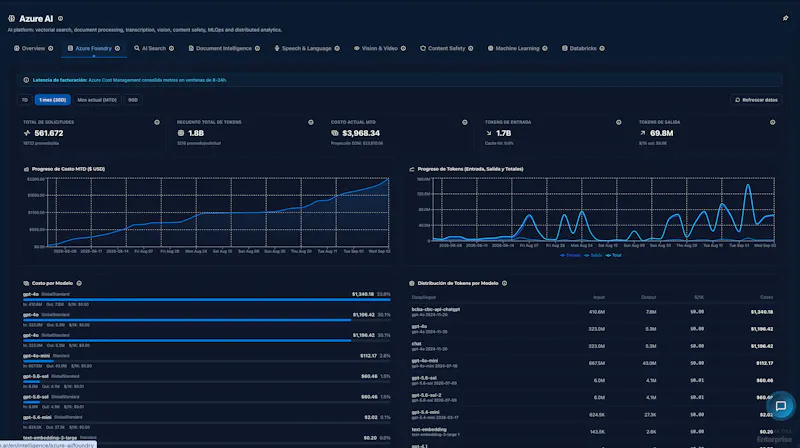The height and width of the screenshot is (448, 800).
Task: Click the Despliegue column header
Action: pyautogui.click(x=423, y=297)
